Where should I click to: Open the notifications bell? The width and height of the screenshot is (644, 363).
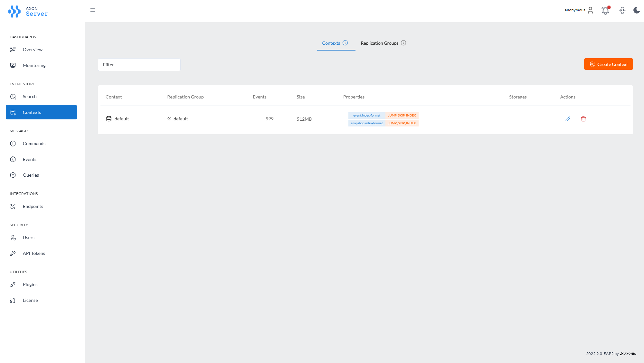coord(605,10)
